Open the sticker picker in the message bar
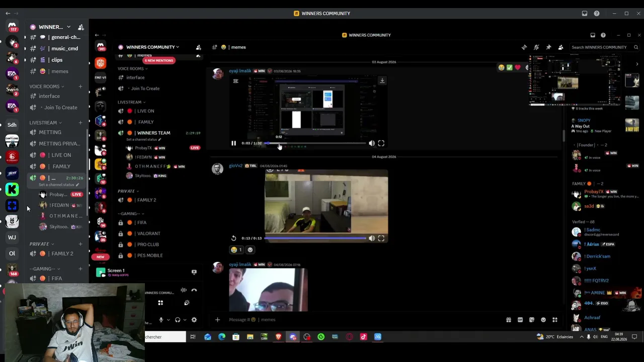 click(x=532, y=320)
